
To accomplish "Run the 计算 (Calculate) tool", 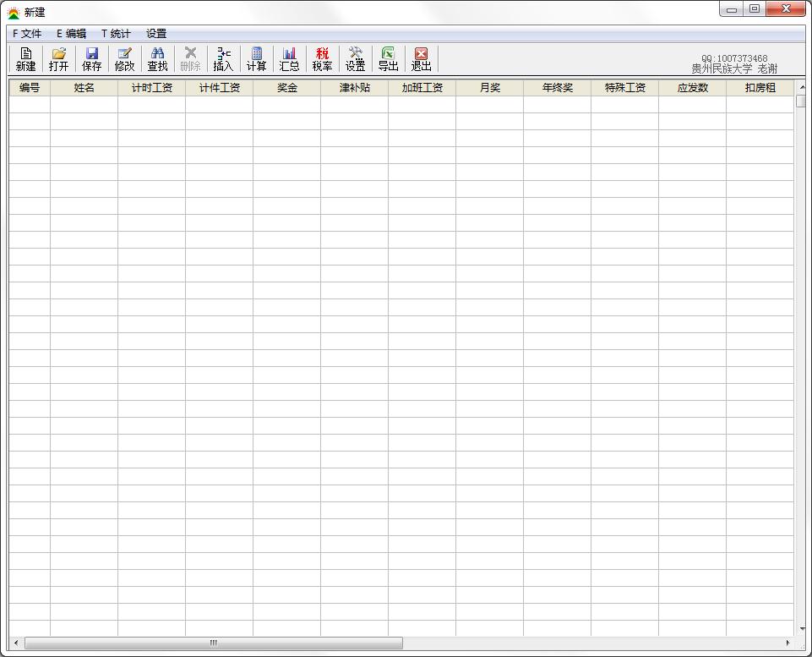I will [x=256, y=59].
